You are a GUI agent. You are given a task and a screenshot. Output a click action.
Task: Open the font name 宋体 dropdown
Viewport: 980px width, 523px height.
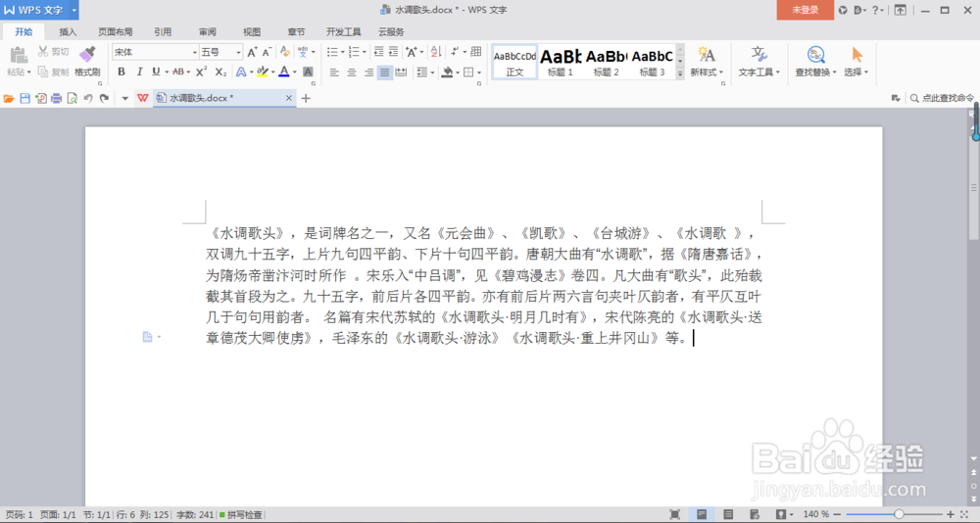click(x=194, y=53)
